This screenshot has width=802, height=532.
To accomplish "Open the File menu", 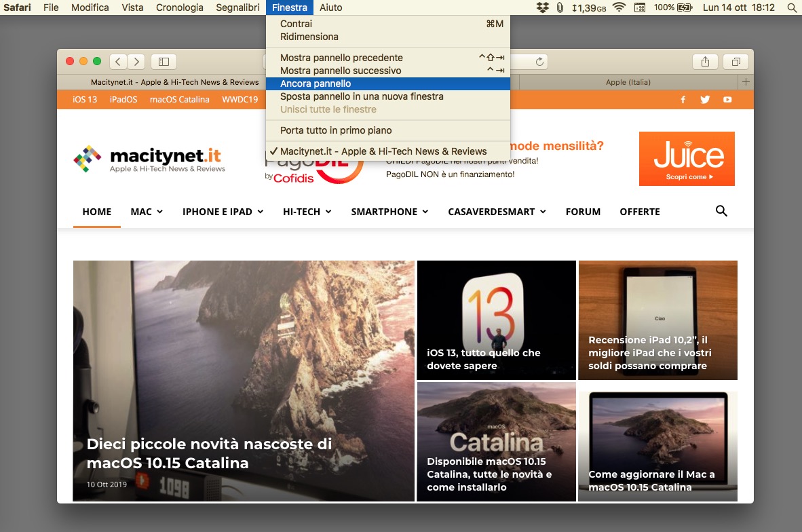I will (51, 7).
